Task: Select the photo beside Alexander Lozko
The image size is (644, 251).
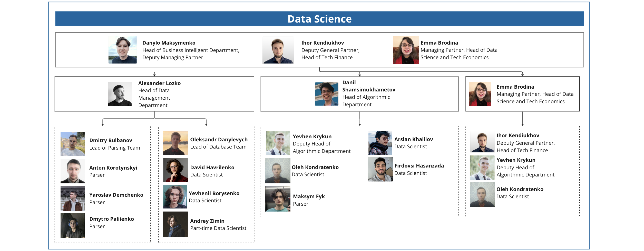Action: [120, 94]
